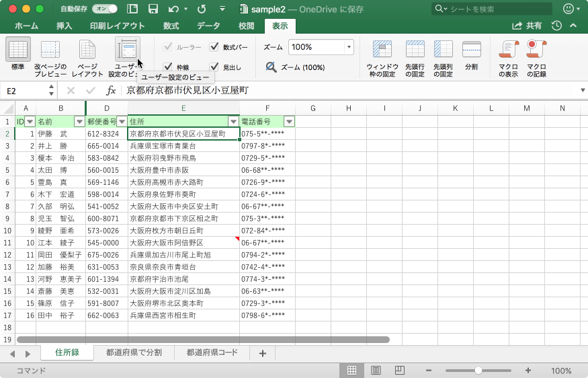Open the Formulas (数式) tab
Screen dimensions: 588x378
[171, 26]
